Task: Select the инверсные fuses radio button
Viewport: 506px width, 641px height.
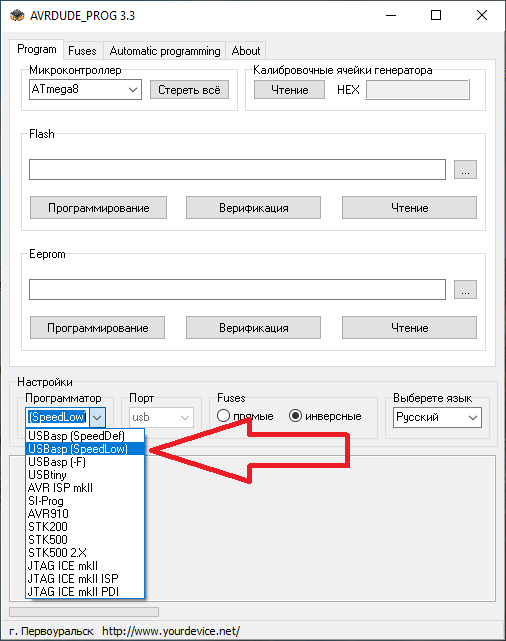Action: (295, 416)
